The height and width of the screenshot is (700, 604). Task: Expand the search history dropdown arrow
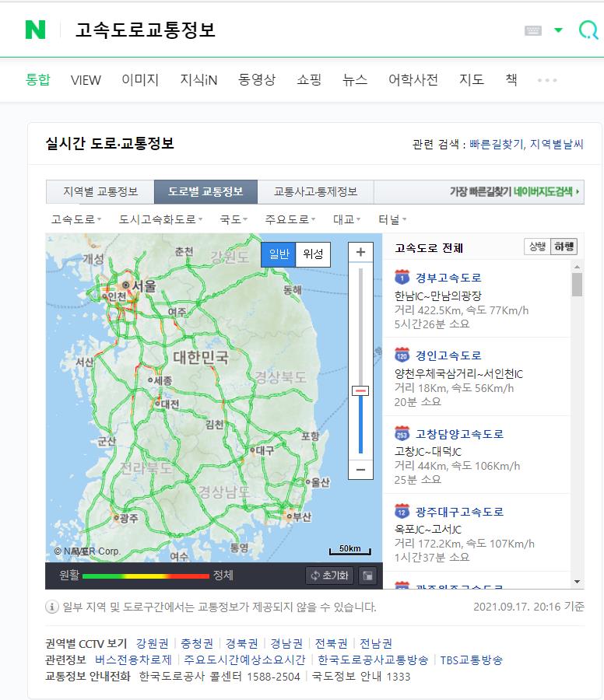[x=558, y=30]
